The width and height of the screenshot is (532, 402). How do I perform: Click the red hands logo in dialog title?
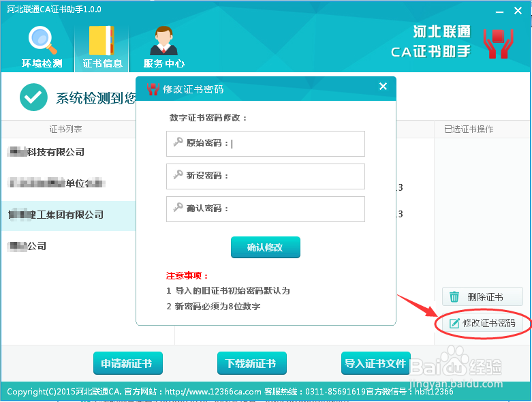click(153, 89)
